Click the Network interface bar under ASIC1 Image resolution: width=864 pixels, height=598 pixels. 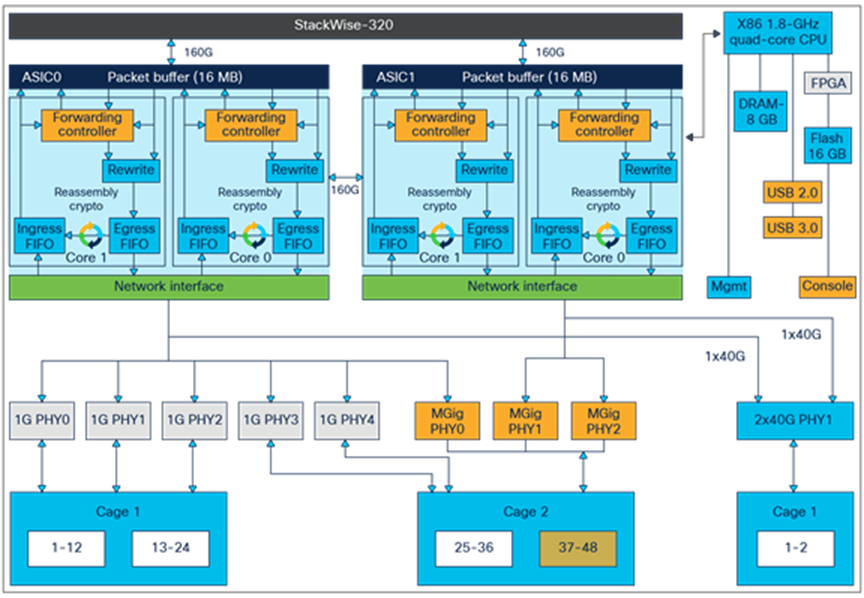tap(522, 287)
